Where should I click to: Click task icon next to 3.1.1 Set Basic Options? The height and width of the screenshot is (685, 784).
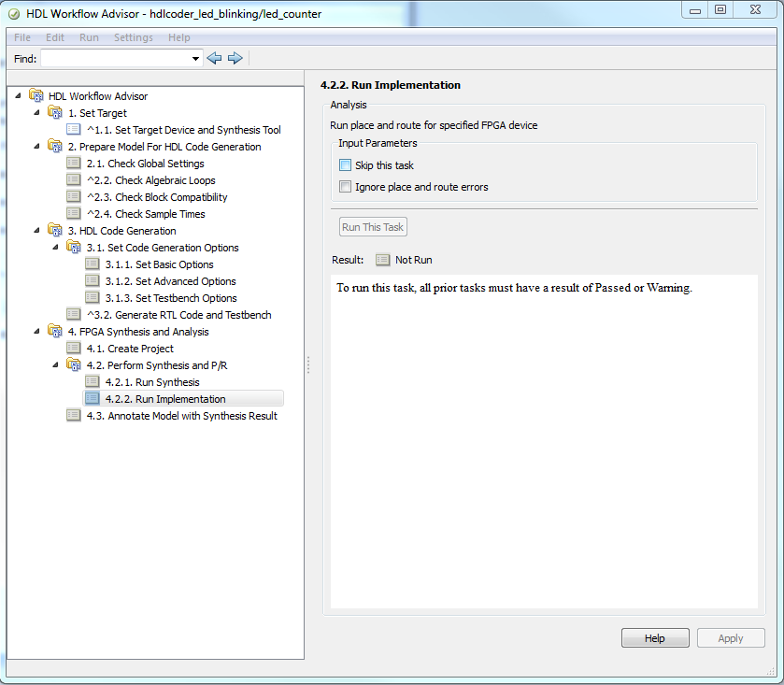(92, 264)
